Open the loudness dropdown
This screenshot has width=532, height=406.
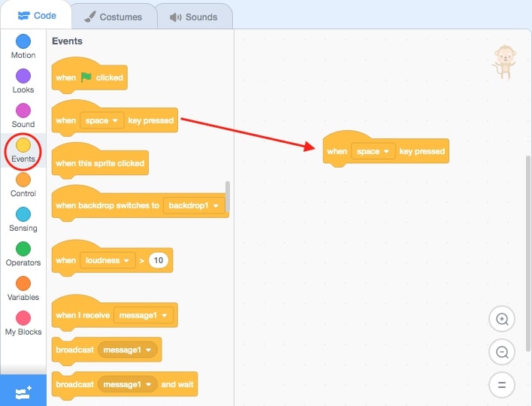click(107, 260)
